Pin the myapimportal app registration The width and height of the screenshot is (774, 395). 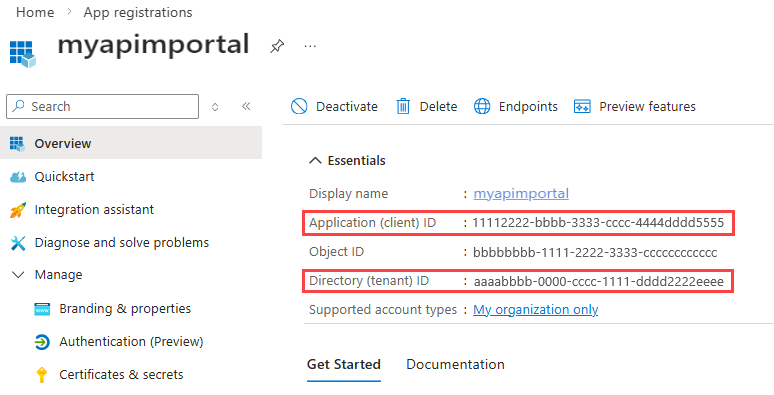tap(277, 46)
